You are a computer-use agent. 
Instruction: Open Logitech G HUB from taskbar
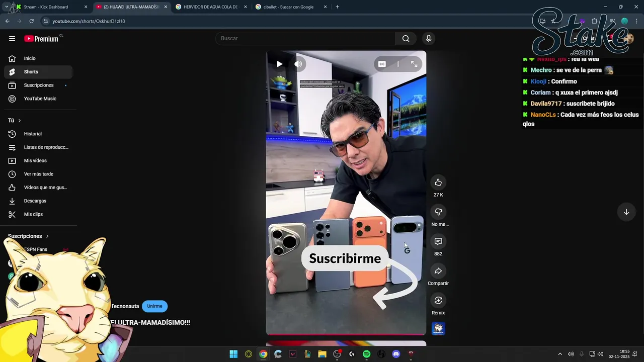click(352, 354)
